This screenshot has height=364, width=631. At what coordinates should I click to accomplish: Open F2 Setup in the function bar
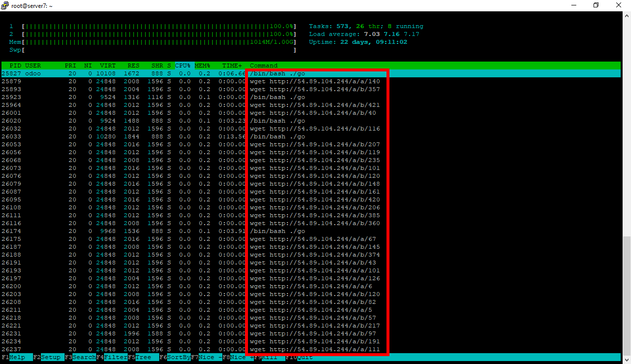point(48,357)
